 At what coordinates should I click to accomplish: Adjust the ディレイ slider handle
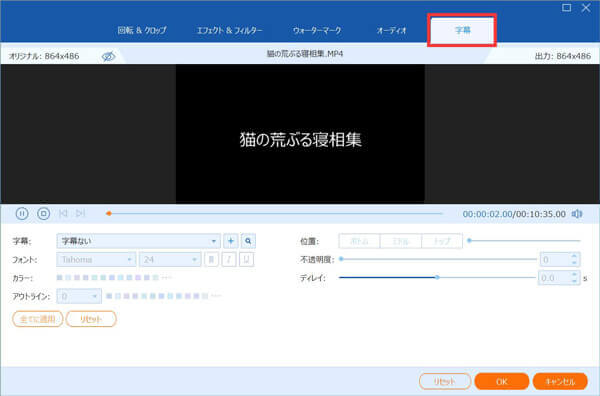tap(437, 277)
